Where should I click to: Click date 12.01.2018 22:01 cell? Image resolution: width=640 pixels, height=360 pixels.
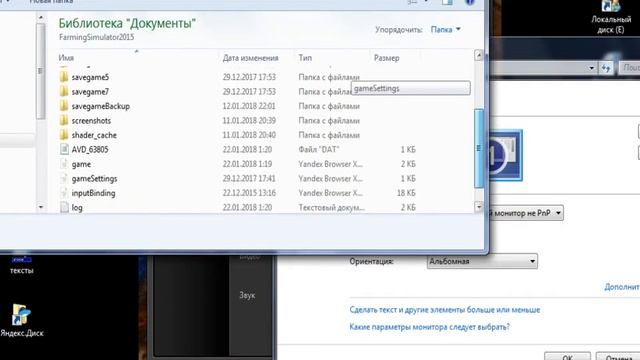[249, 106]
